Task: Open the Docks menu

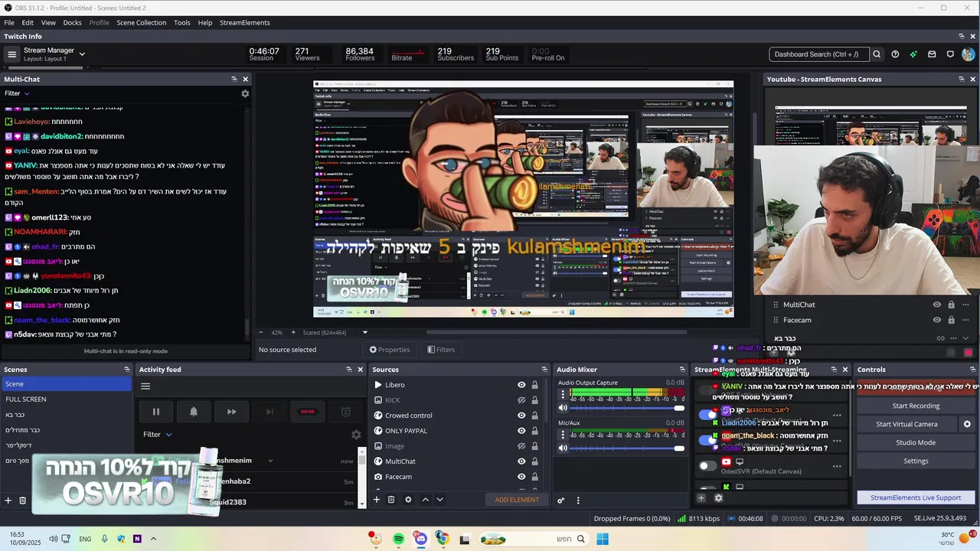Action: click(72, 23)
